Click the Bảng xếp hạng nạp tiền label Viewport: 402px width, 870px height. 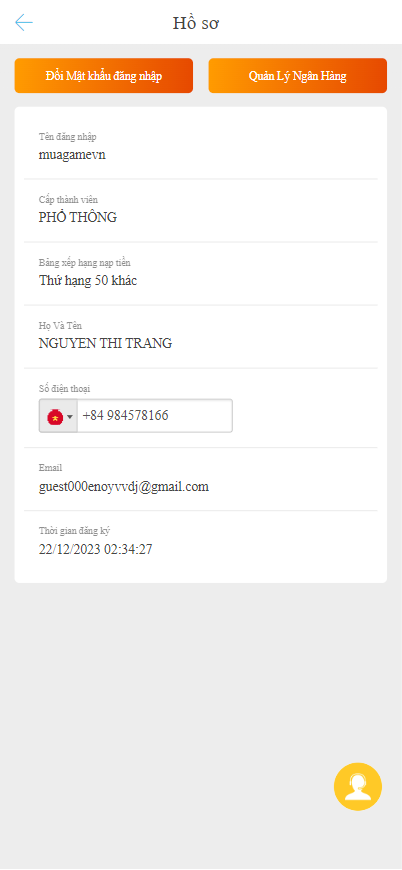click(85, 262)
